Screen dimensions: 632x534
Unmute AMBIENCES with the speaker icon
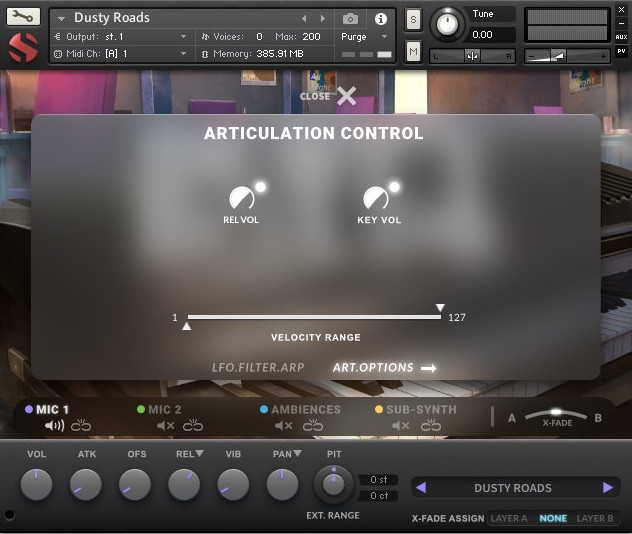(x=284, y=426)
